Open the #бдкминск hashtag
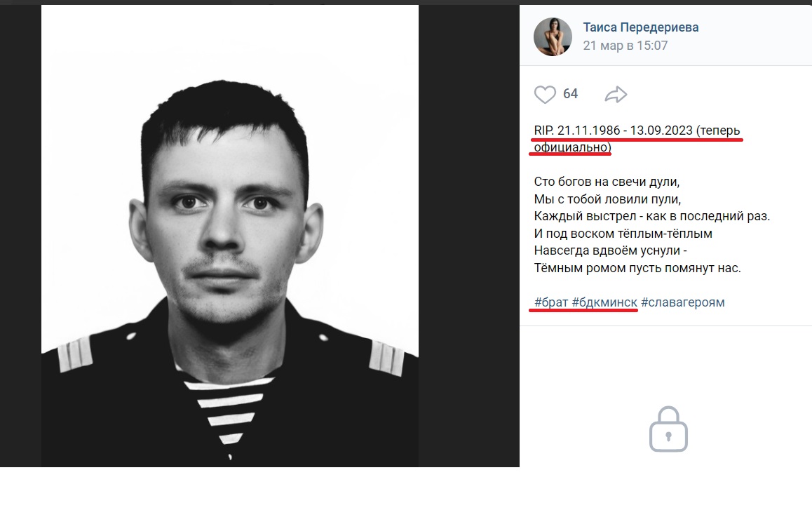Image resolution: width=812 pixels, height=510 pixels. pos(604,302)
